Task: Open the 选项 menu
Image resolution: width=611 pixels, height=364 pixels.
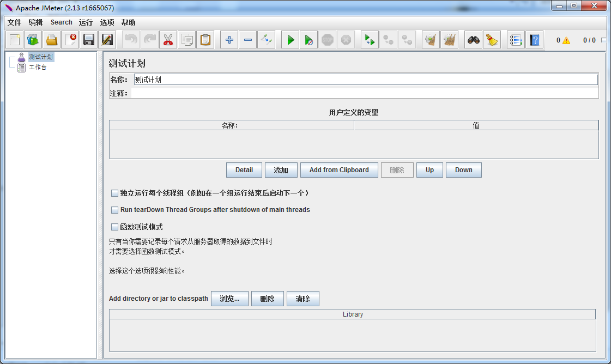Action: (x=107, y=22)
